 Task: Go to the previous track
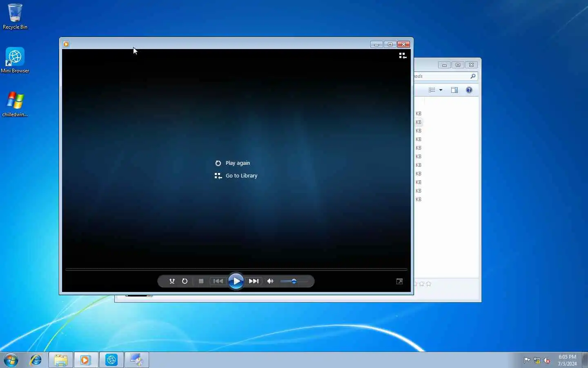pyautogui.click(x=218, y=281)
